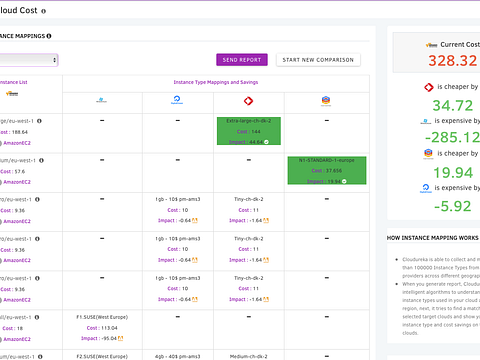Click warning icon beside first Impact -1.64
This screenshot has width=480, height=360.
(x=266, y=220)
